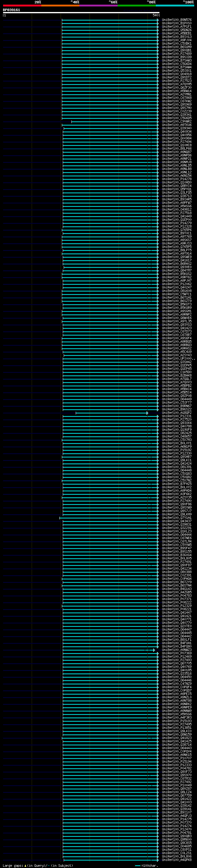Select hit label UniRef100_Q8W159

tap(177, 735)
